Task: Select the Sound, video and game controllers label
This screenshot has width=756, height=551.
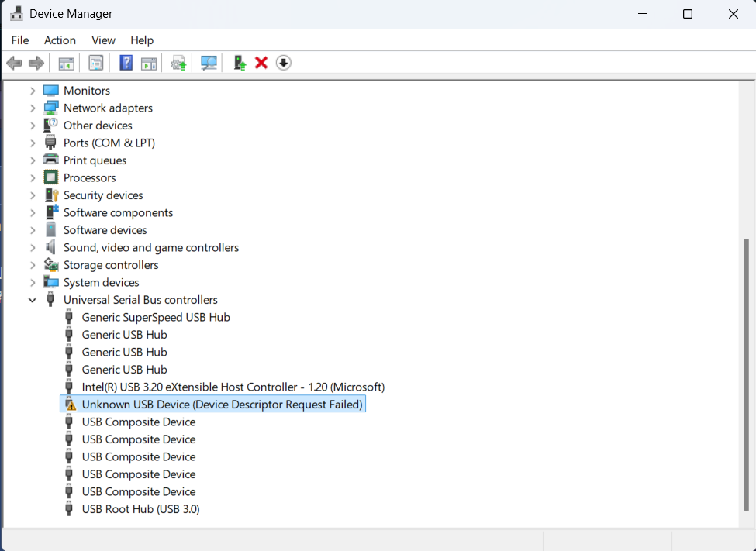Action: (x=151, y=247)
